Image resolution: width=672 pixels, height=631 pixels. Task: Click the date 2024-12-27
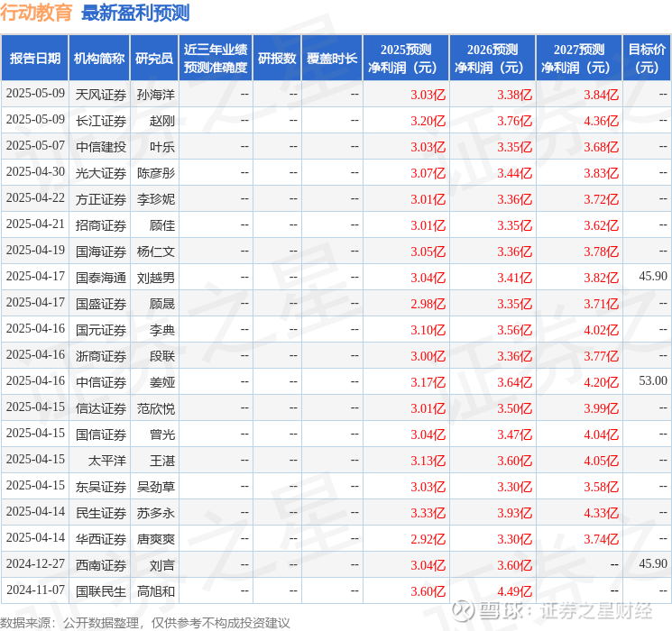click(x=35, y=563)
